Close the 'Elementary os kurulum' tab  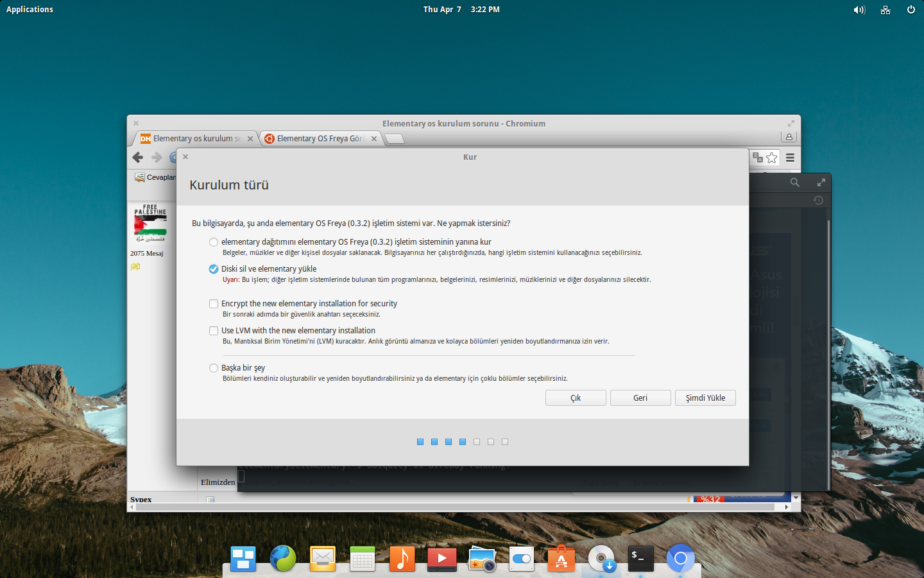(x=250, y=139)
